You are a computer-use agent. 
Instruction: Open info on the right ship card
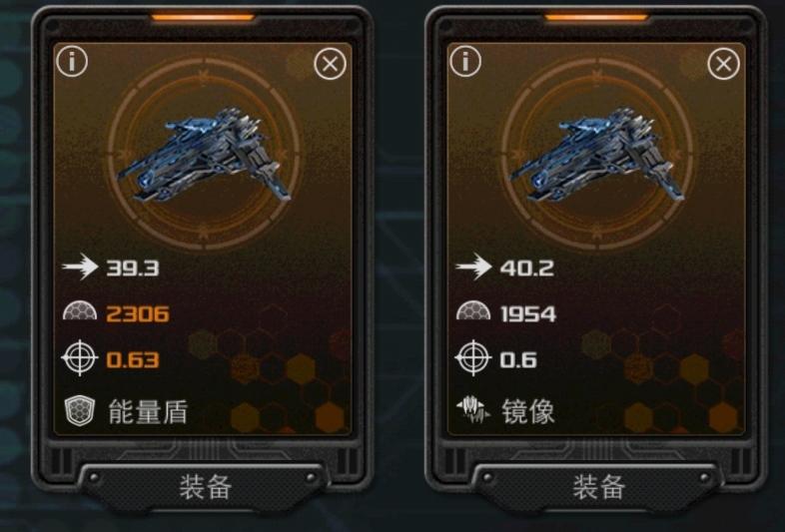pos(465,62)
